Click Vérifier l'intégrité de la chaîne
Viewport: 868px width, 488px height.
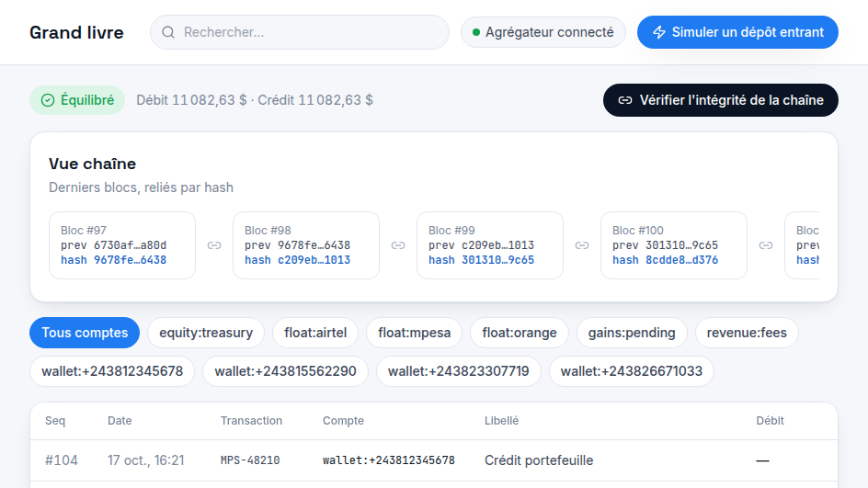click(720, 100)
